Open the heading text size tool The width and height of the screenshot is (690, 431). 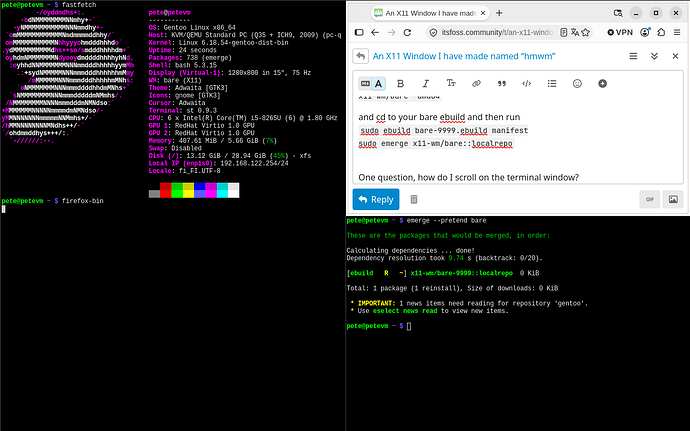(451, 83)
